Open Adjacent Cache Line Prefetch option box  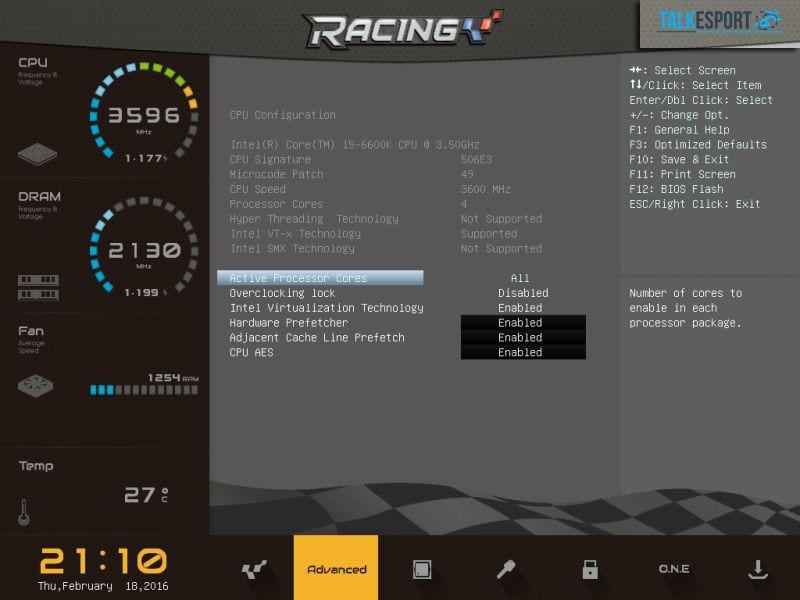(x=522, y=338)
